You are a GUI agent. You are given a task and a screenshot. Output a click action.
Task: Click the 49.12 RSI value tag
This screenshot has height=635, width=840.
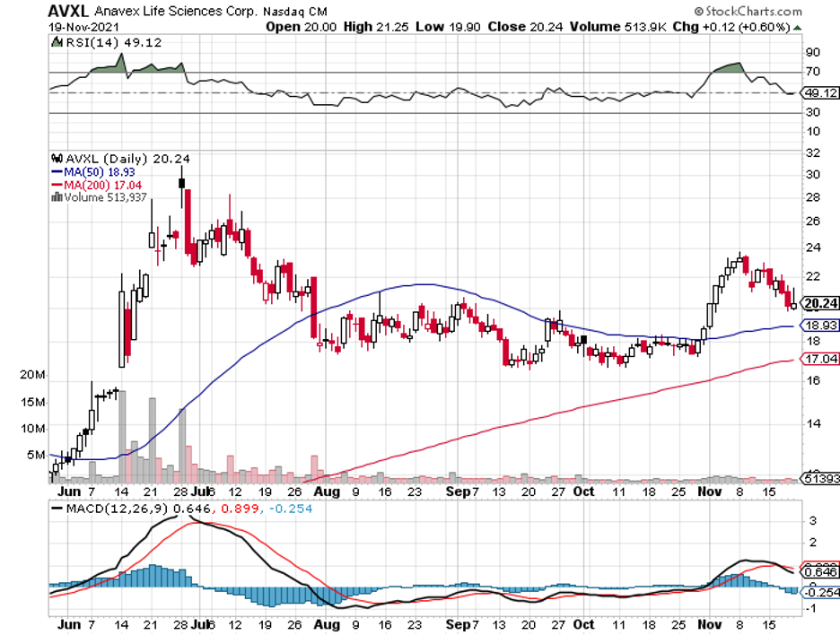(819, 91)
